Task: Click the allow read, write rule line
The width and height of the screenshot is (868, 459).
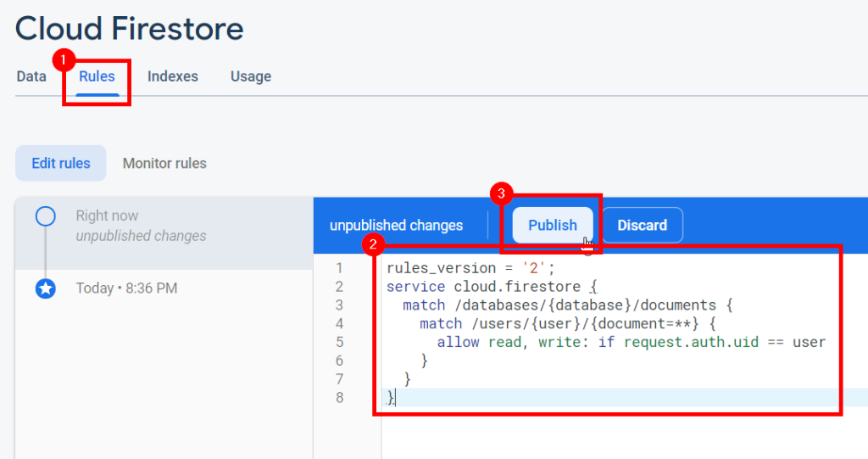Action: 631,342
